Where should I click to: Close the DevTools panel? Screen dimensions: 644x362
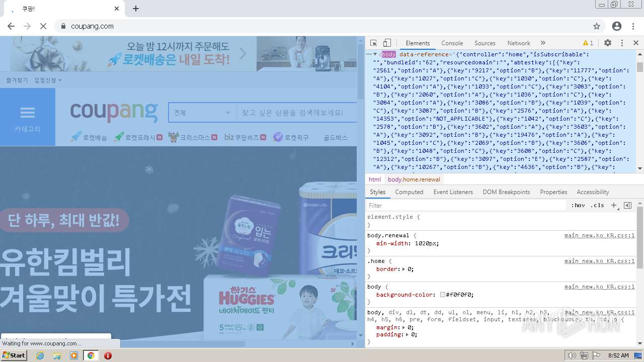[636, 43]
